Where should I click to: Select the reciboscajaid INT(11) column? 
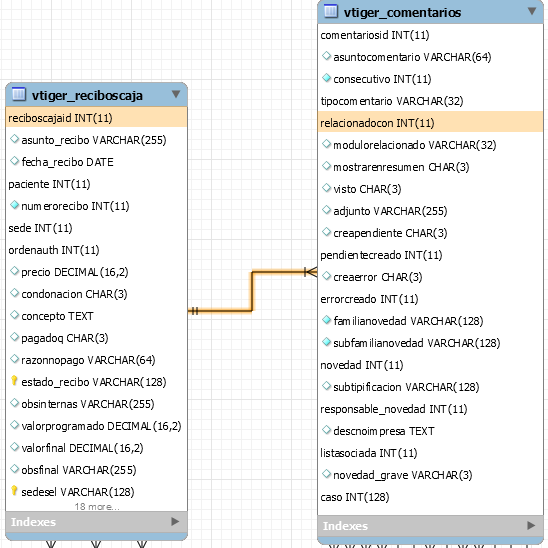(96, 118)
